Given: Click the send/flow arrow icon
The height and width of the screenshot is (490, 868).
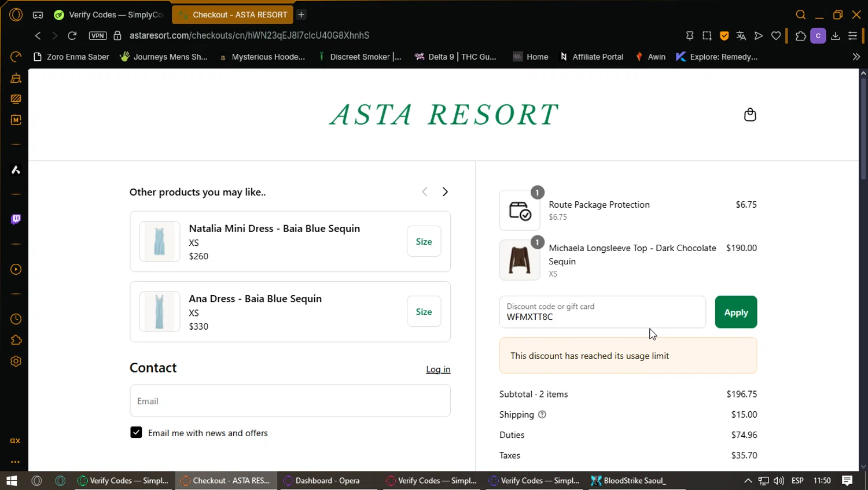Looking at the screenshot, I should [x=759, y=36].
